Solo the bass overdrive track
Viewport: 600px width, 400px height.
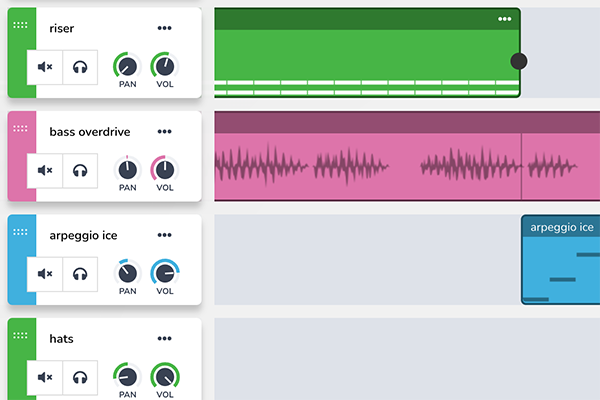tap(80, 170)
